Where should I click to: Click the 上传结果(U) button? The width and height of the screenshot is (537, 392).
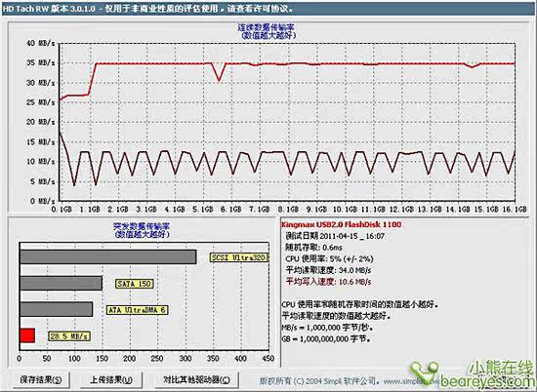(111, 379)
